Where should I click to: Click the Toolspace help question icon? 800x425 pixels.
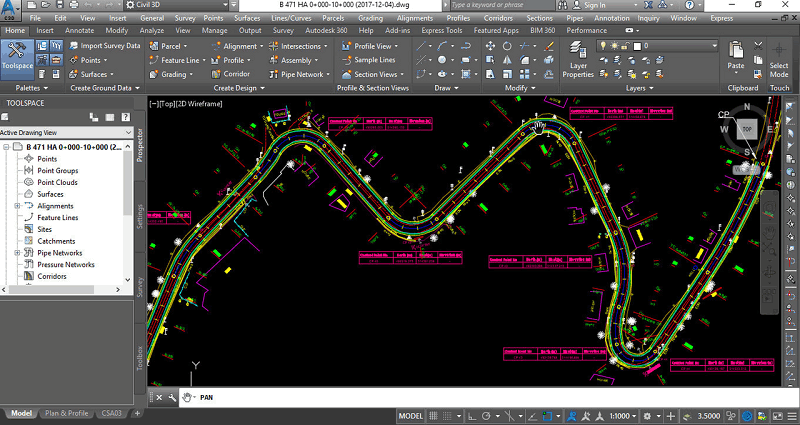(x=125, y=117)
